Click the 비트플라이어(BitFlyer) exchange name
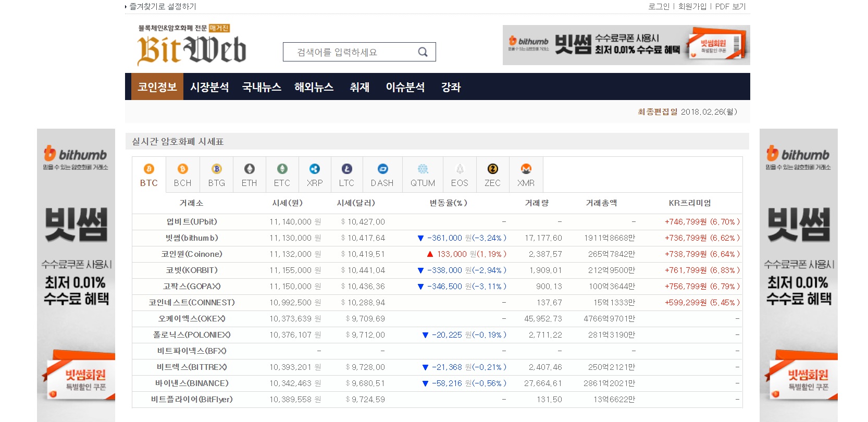The height and width of the screenshot is (422, 868). click(192, 400)
